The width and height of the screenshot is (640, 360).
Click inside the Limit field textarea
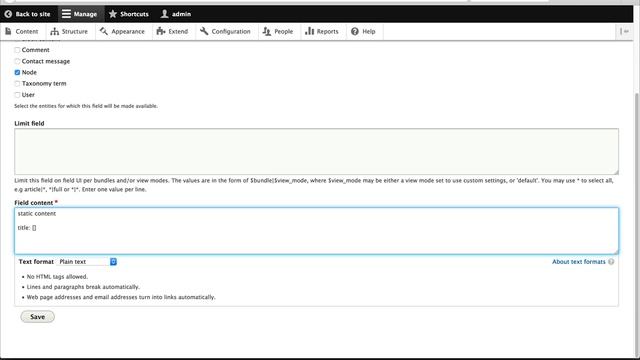click(316, 151)
